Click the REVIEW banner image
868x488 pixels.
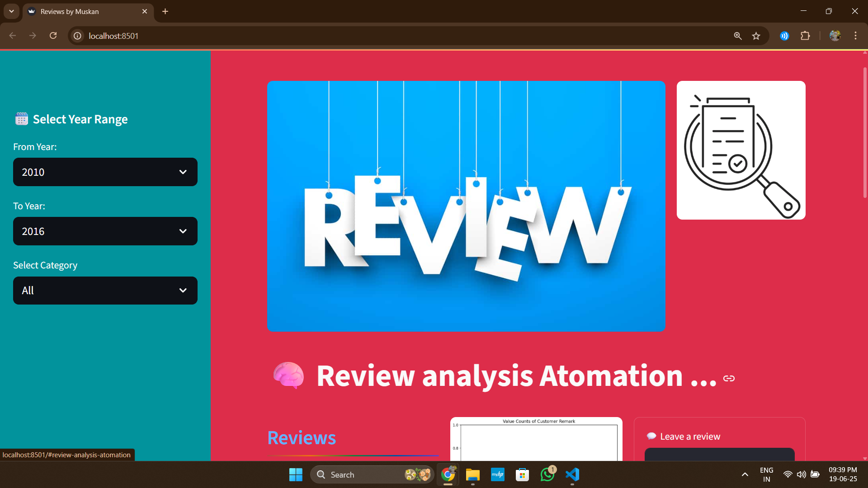tap(466, 206)
